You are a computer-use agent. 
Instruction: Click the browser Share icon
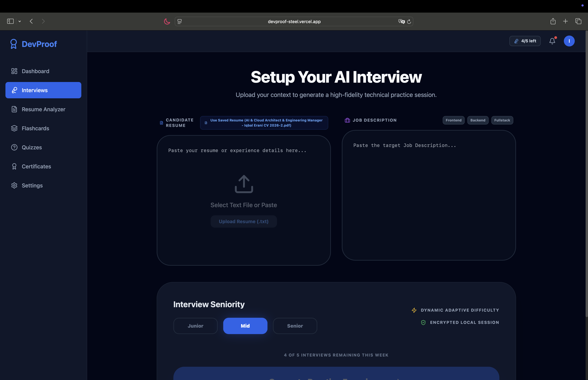553,21
